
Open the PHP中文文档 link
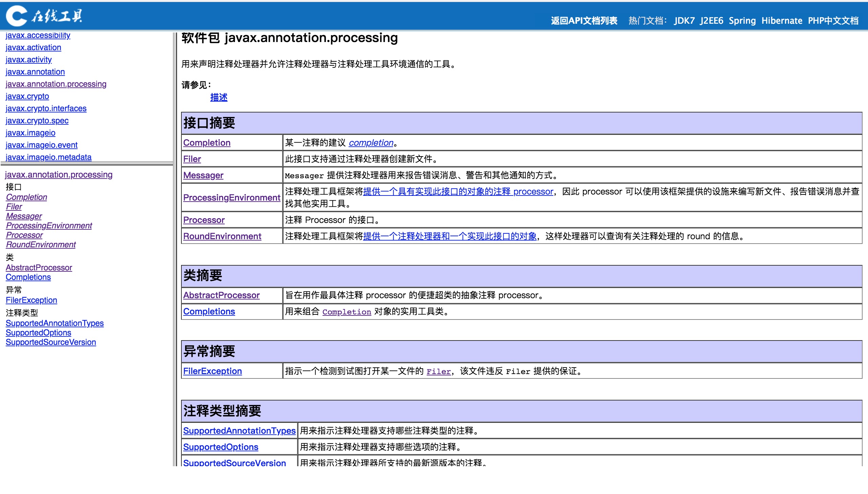(833, 21)
